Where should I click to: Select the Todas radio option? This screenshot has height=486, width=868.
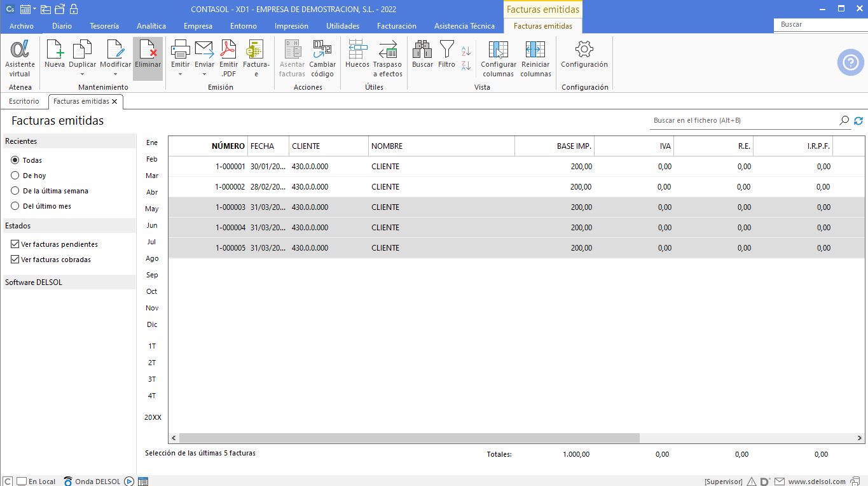click(x=15, y=160)
